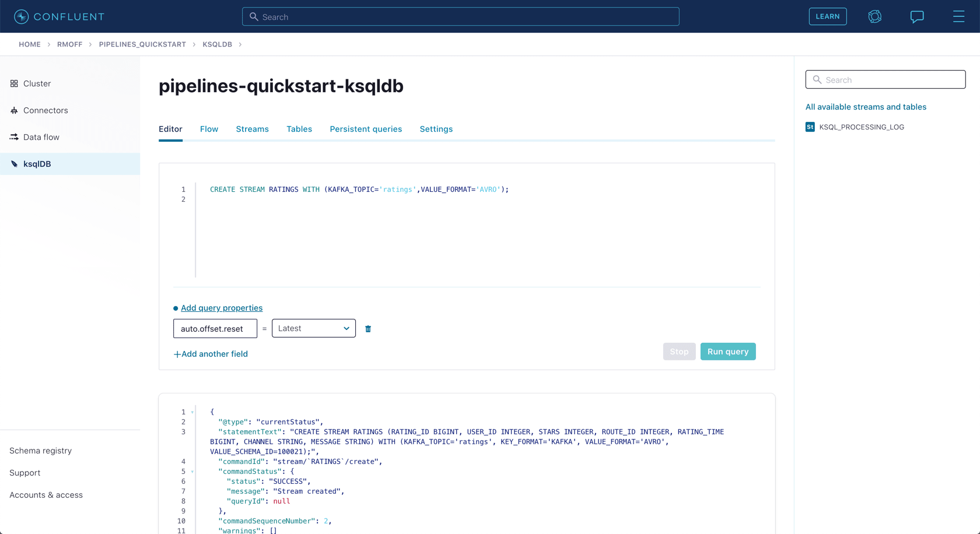Go to PIPELINES_QUICKSTART breadcrumb
The width and height of the screenshot is (980, 534).
(x=142, y=44)
